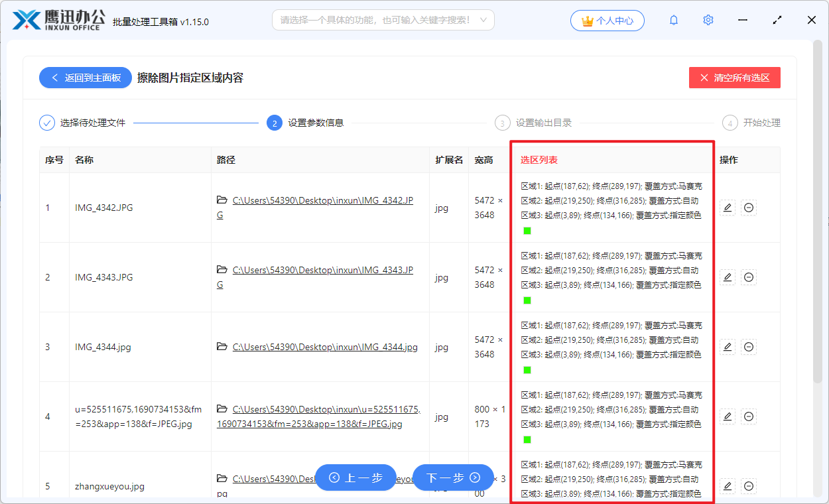Edit selections for zhangxueyou.jpg

click(x=728, y=486)
